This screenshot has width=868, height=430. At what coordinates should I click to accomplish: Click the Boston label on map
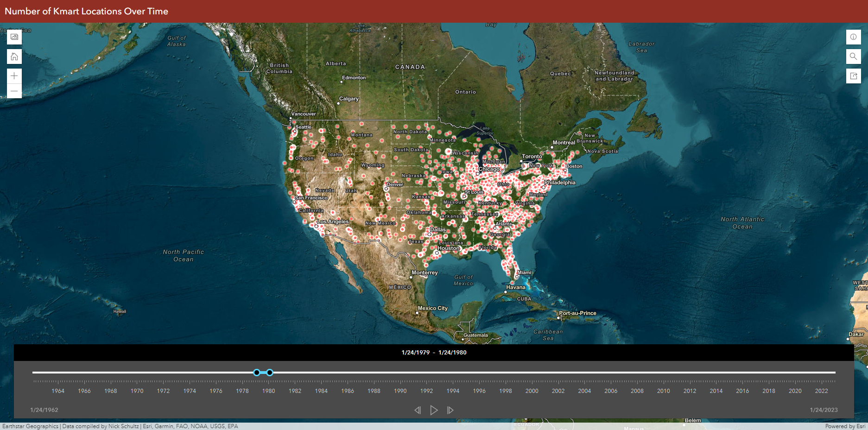[574, 166]
